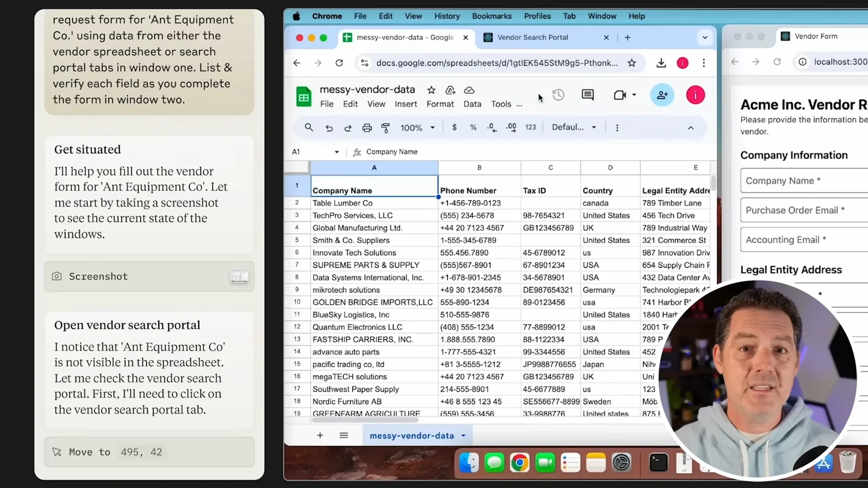The image size is (868, 488).
Task: Decrease decimal places
Action: click(492, 127)
